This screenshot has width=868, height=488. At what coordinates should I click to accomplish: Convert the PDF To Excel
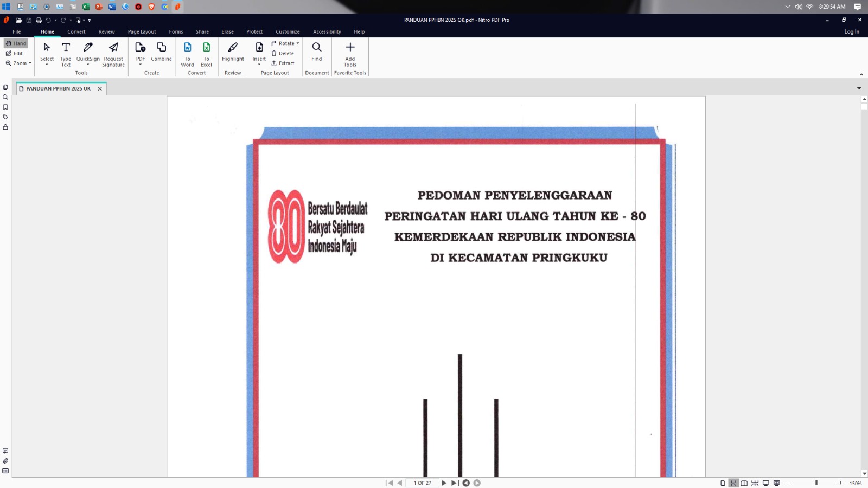pyautogui.click(x=206, y=54)
